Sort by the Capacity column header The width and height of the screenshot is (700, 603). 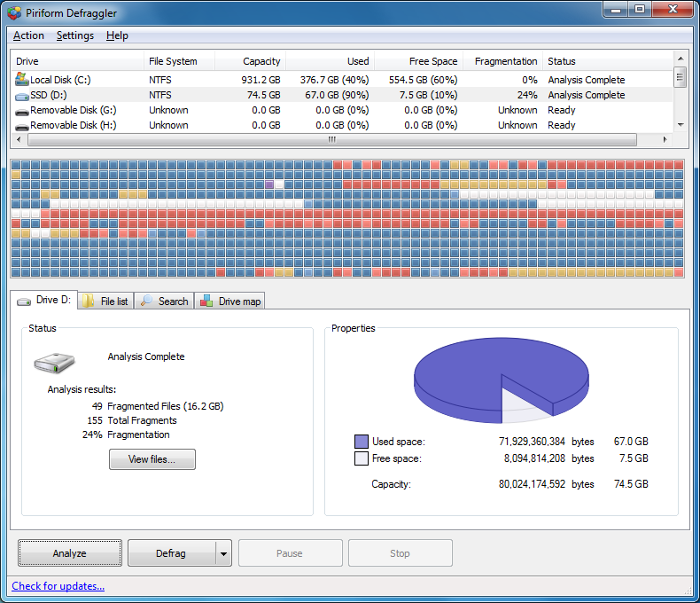point(251,61)
